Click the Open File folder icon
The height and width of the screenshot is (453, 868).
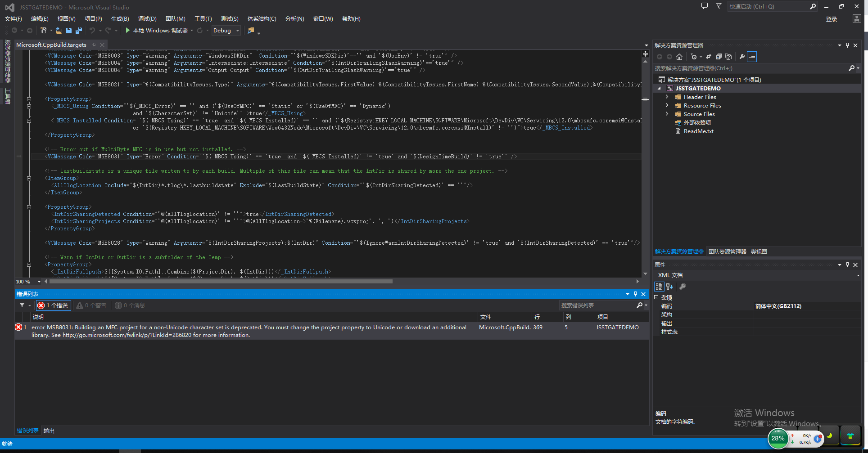point(59,31)
